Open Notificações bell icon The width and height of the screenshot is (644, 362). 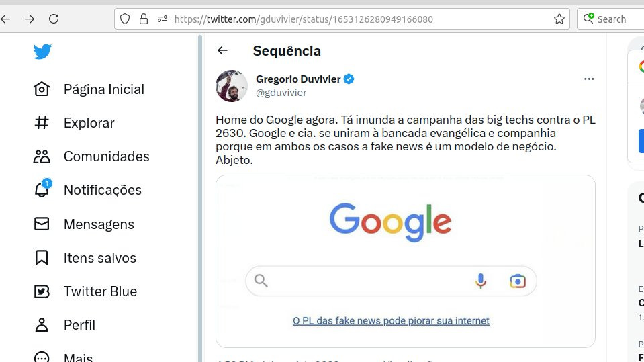42,190
